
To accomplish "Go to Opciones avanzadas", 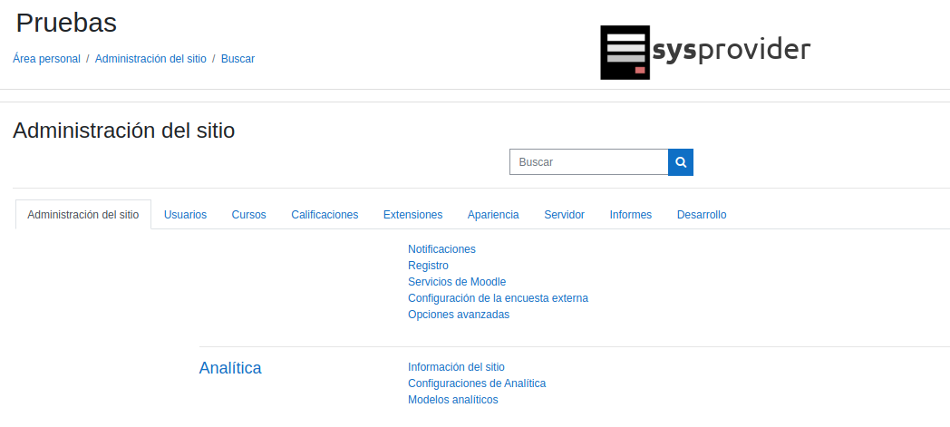I will [458, 314].
